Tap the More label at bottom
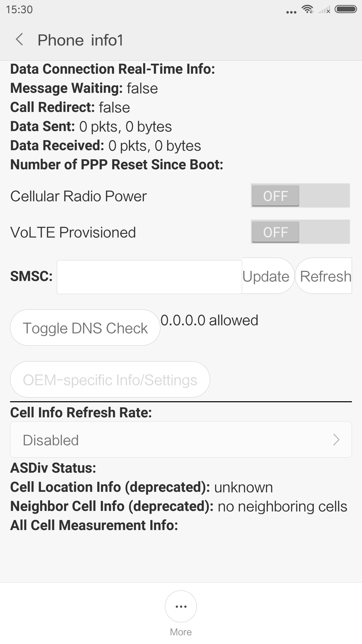362x644 pixels. 181,632
